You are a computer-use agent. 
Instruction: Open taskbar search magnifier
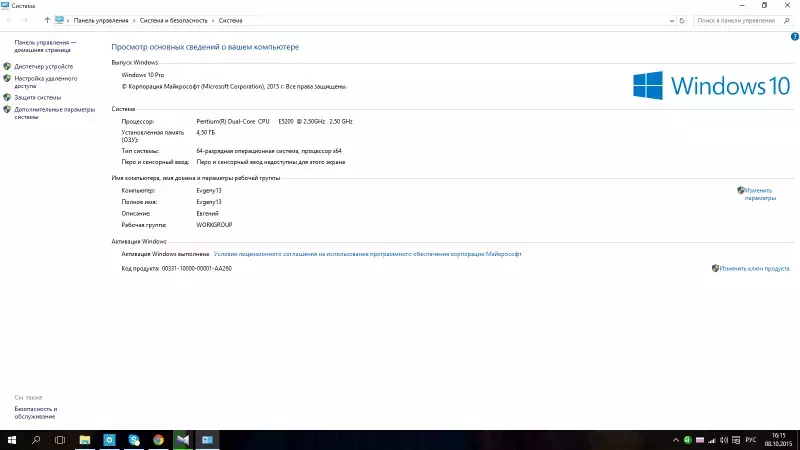(x=36, y=440)
